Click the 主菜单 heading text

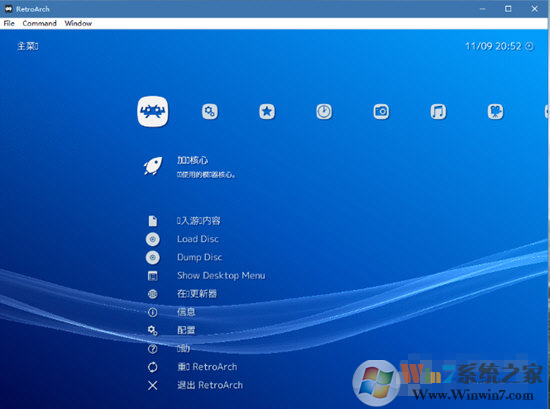tap(28, 46)
